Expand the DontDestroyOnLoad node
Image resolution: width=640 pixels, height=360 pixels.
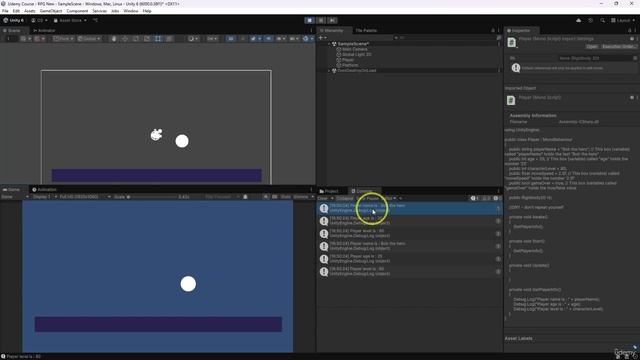click(x=329, y=71)
